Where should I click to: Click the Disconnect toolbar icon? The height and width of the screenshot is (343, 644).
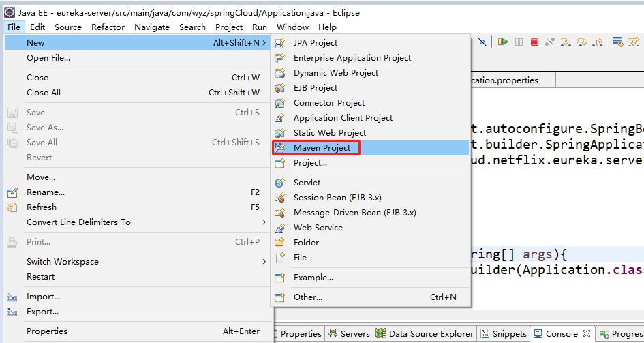point(550,42)
